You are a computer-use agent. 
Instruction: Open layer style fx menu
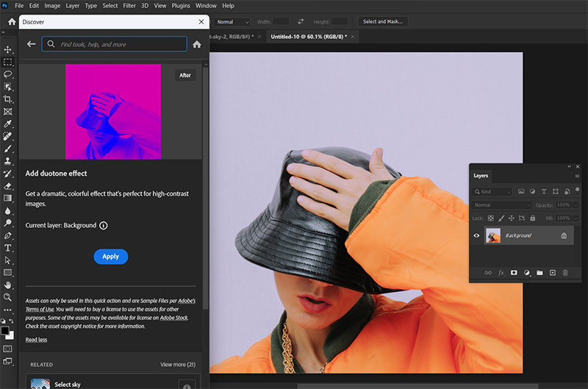pos(501,273)
